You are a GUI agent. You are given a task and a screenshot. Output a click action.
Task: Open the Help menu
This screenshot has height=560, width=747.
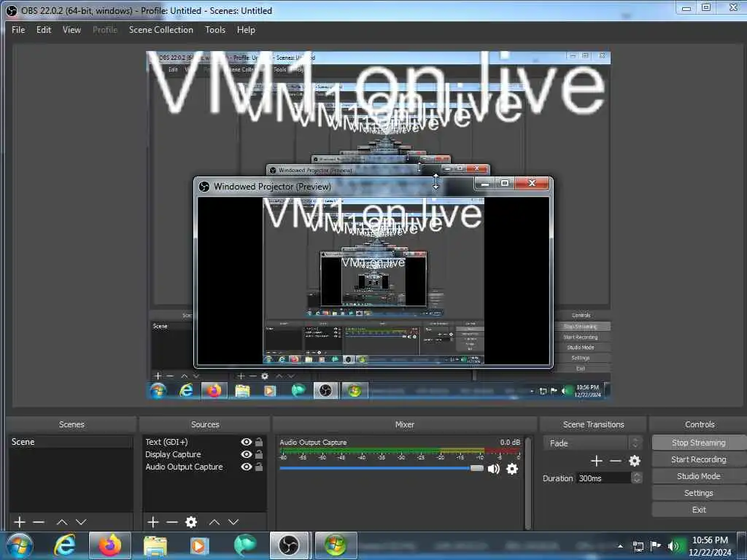click(247, 29)
